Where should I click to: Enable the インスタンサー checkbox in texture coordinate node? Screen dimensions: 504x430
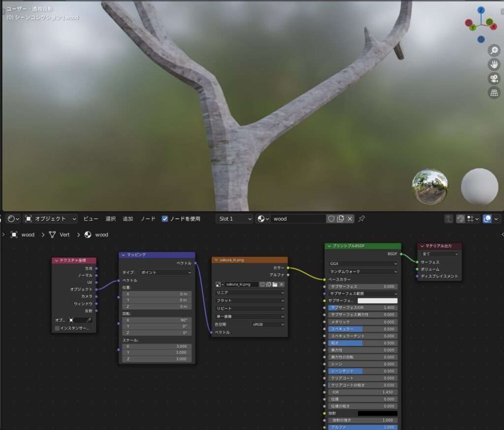pyautogui.click(x=57, y=328)
